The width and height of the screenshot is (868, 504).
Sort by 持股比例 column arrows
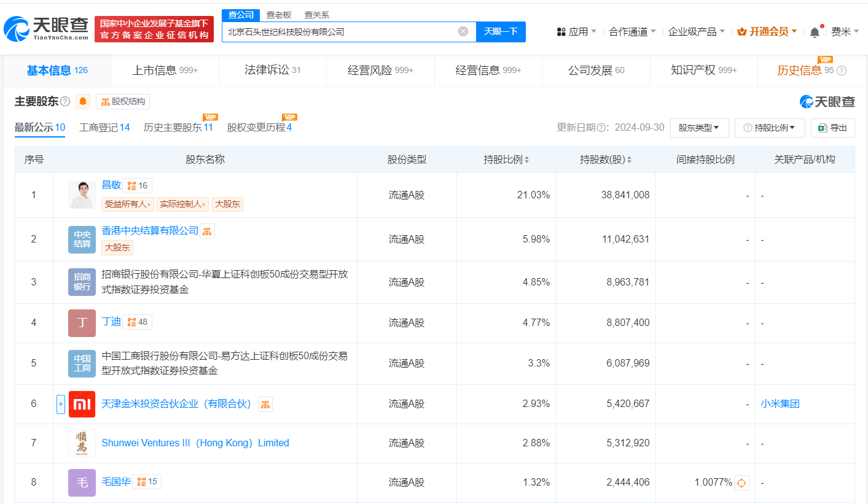tap(526, 160)
